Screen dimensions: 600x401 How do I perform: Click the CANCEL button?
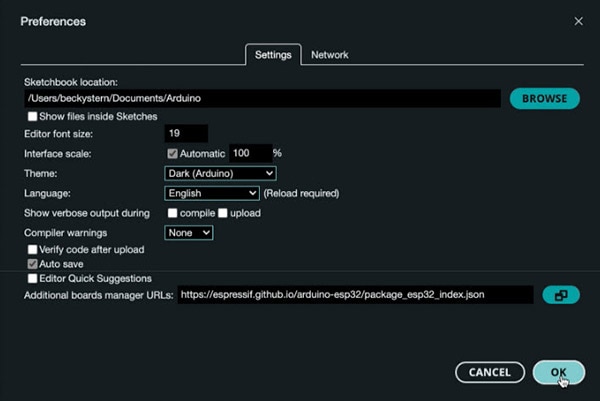(x=490, y=372)
